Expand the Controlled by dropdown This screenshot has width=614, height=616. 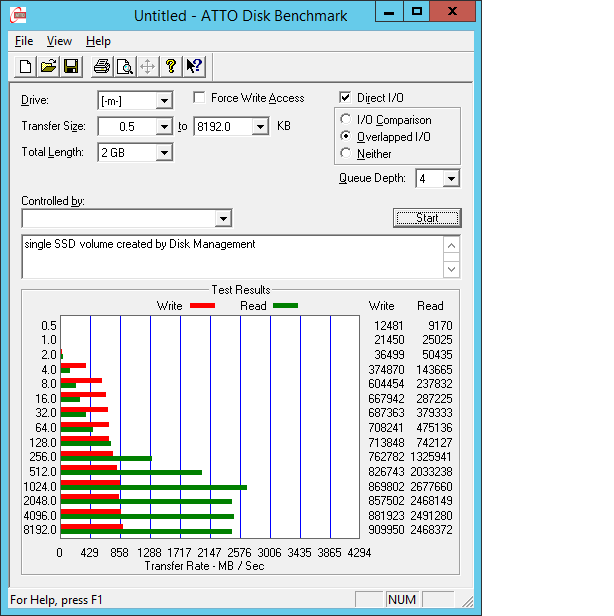pyautogui.click(x=223, y=218)
